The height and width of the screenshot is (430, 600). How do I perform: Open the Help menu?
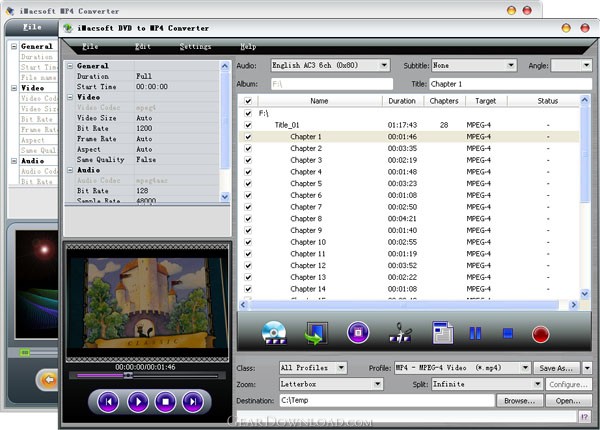pyautogui.click(x=248, y=47)
